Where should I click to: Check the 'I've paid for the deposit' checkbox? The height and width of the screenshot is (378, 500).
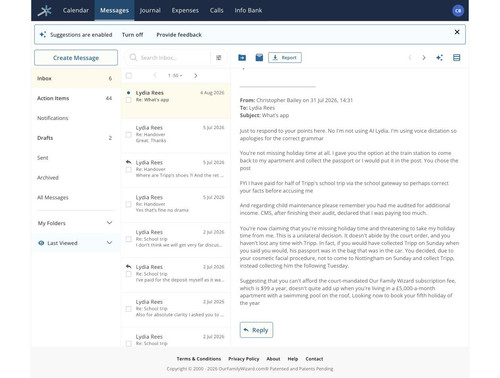[x=129, y=274]
